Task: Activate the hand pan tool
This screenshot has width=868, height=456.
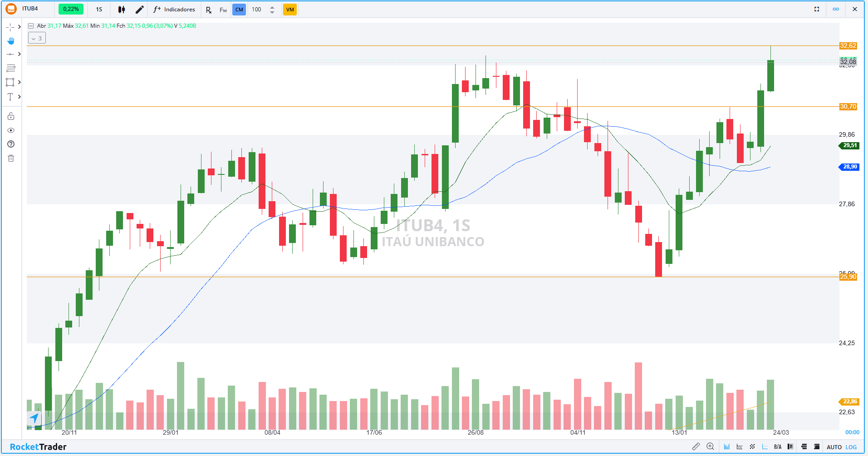Action: (11, 41)
